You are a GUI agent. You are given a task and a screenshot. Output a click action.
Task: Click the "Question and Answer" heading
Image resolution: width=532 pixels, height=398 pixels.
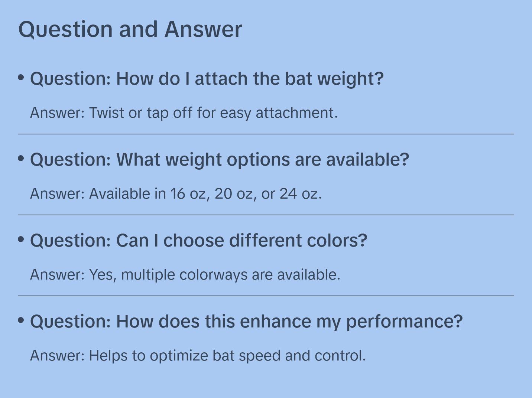(130, 29)
